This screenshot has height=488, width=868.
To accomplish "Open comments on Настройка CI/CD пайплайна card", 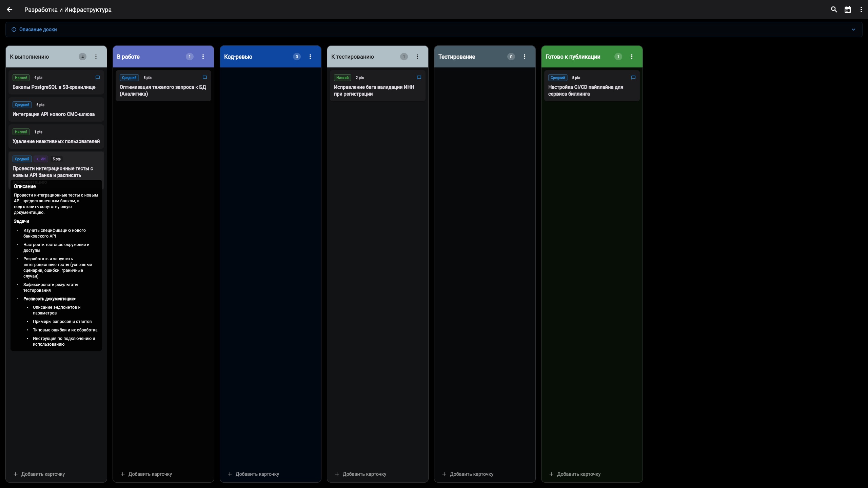I will pos(633,78).
